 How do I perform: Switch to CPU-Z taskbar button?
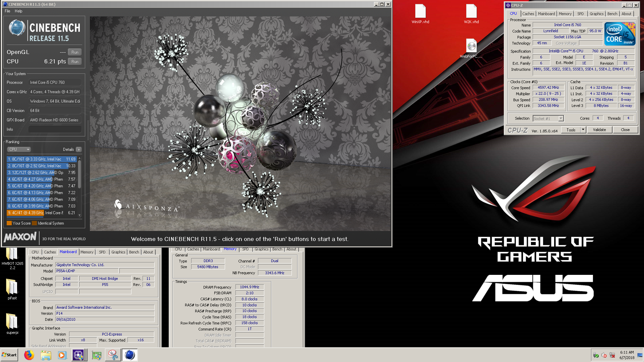78,355
